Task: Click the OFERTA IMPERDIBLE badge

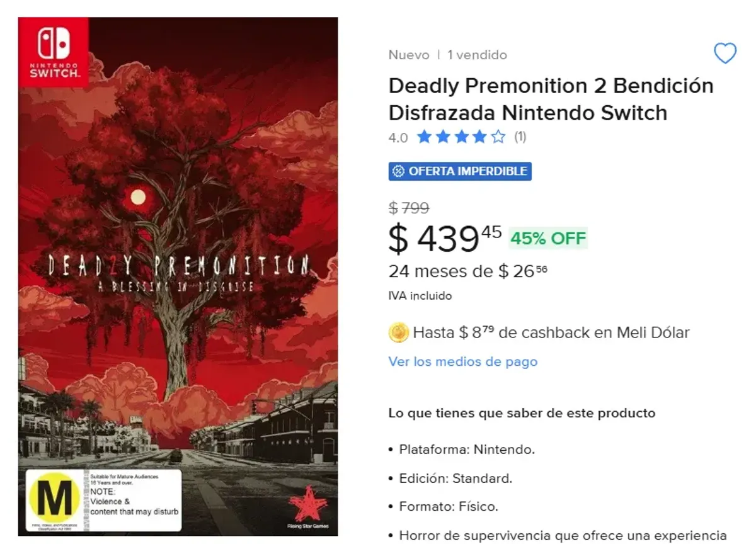Action: point(460,171)
